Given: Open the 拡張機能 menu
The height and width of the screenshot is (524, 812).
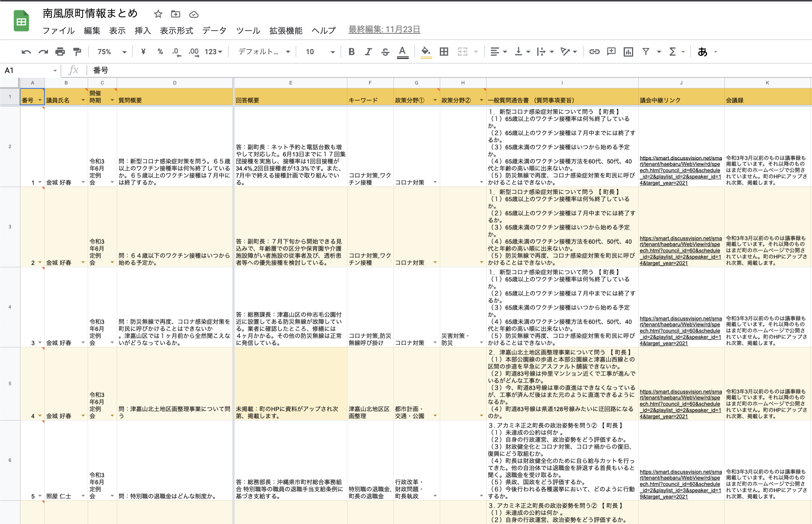Looking at the screenshot, I should point(286,31).
